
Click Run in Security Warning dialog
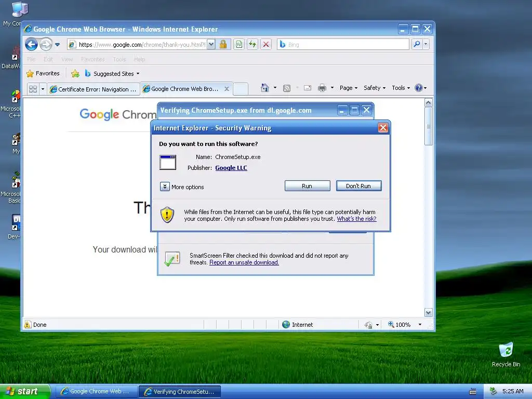coord(307,186)
